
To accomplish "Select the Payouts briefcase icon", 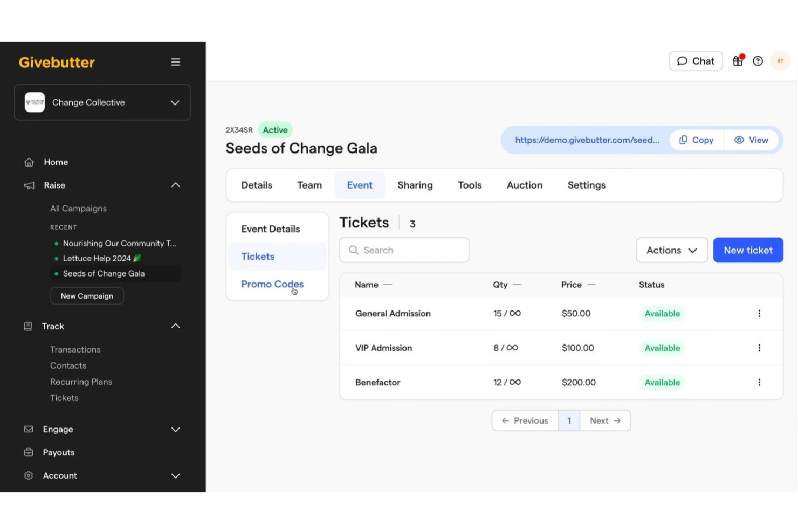I will [28, 452].
